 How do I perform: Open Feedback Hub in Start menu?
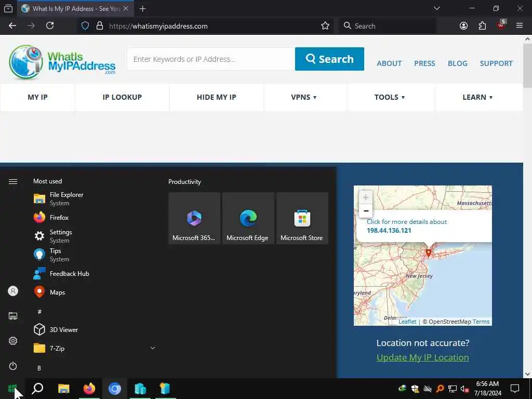click(95, 273)
